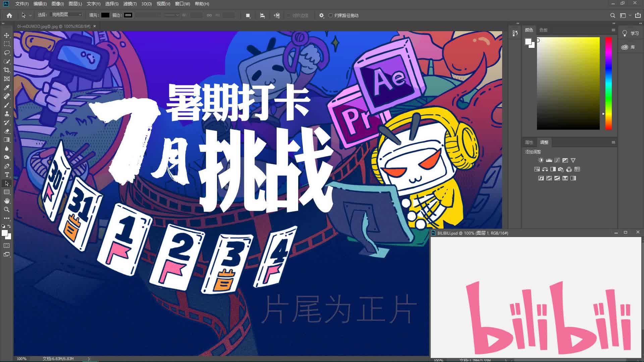Switch to the 色板 tab
The image size is (644, 362).
pos(543,30)
